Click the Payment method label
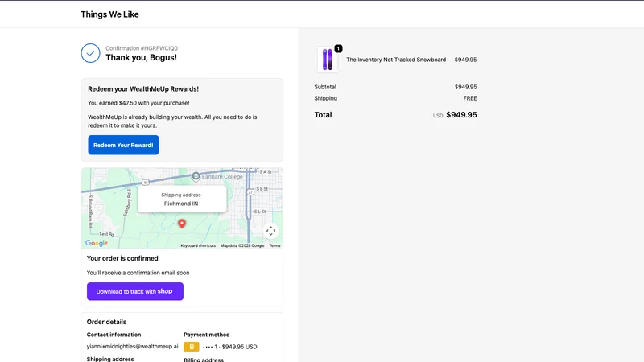This screenshot has width=644, height=362. click(x=207, y=335)
